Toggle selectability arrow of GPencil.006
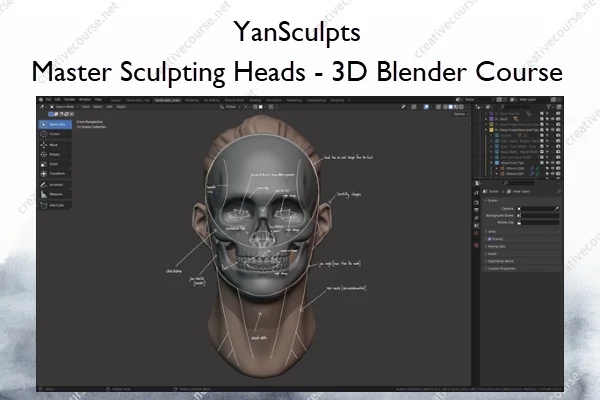The image size is (600, 400). (x=547, y=168)
